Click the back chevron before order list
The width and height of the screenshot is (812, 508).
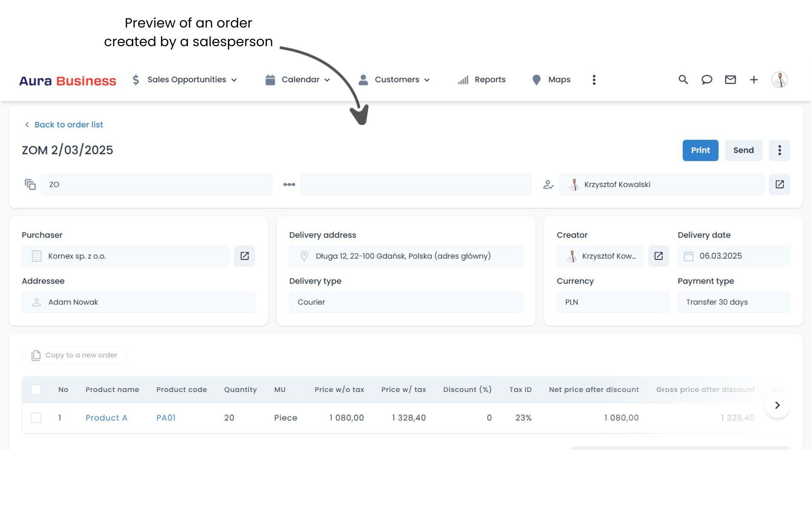27,124
